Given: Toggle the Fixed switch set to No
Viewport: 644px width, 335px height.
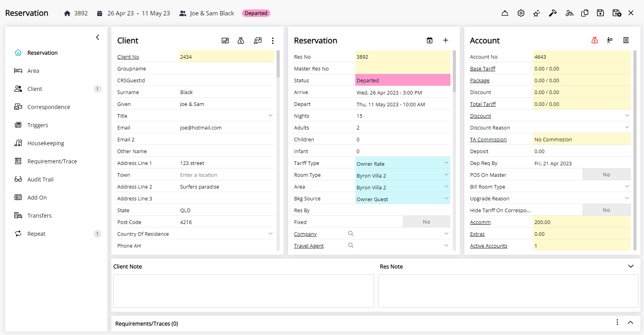Looking at the screenshot, I should [426, 222].
